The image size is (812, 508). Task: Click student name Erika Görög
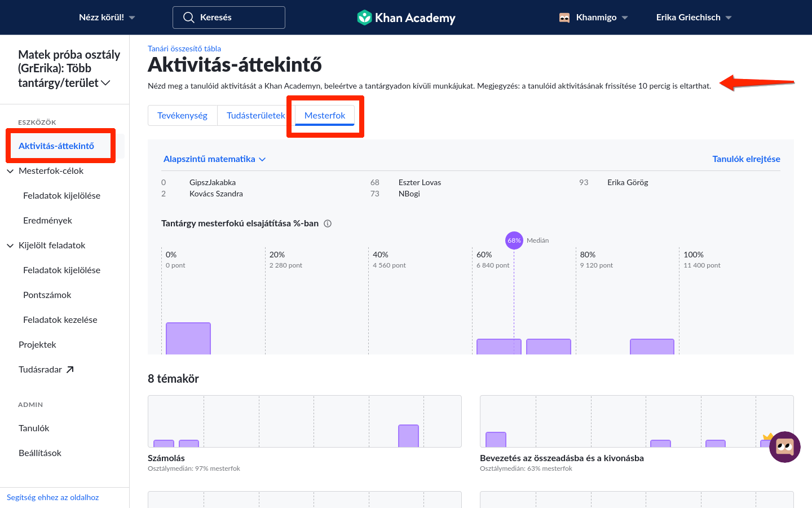[628, 182]
